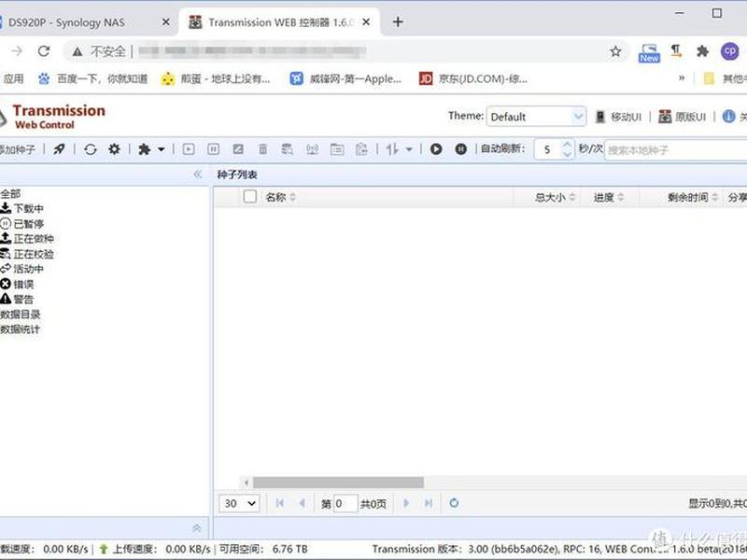
Task: Open 京东(JD.COM) bookmark
Action: pos(473,78)
